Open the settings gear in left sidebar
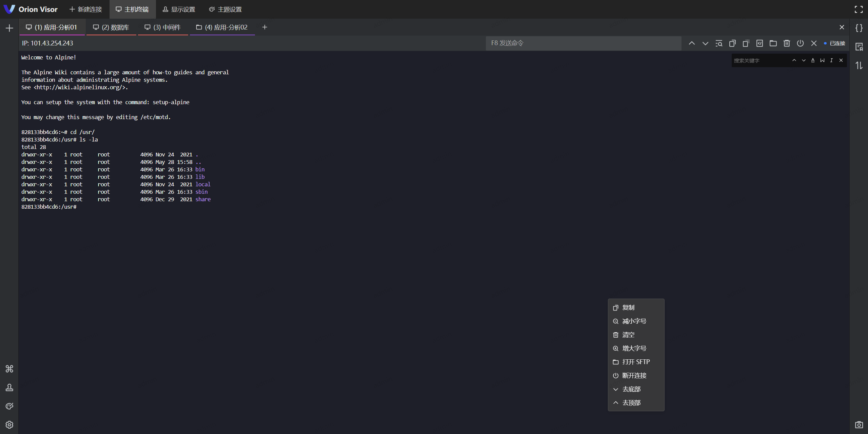This screenshot has height=434, width=868. tap(9, 424)
